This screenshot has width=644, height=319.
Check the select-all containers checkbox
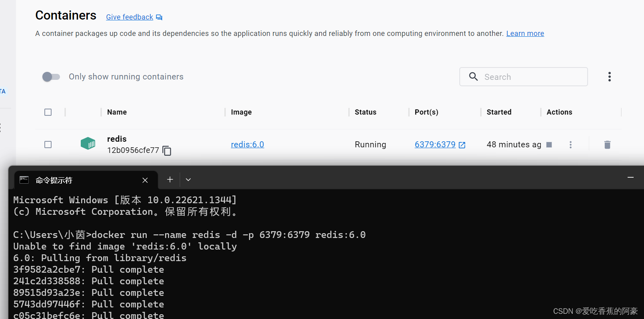coord(48,112)
